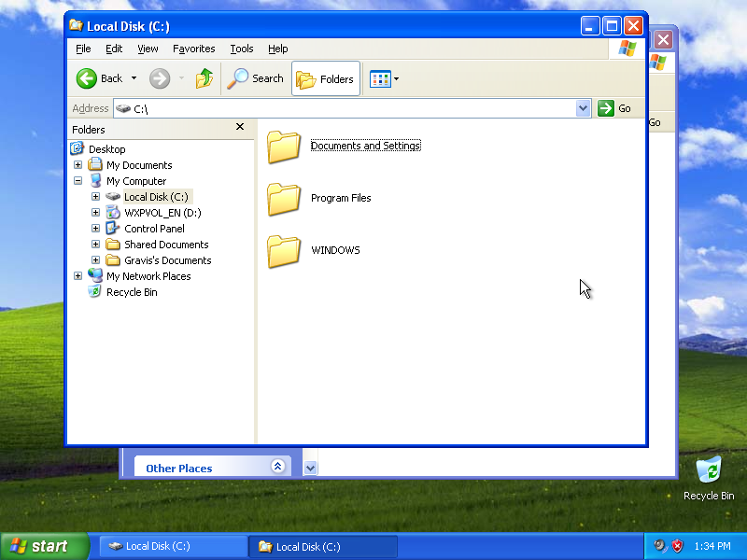The height and width of the screenshot is (560, 747).
Task: Select the WXPVOL_EN (D:) disc icon
Action: click(113, 213)
